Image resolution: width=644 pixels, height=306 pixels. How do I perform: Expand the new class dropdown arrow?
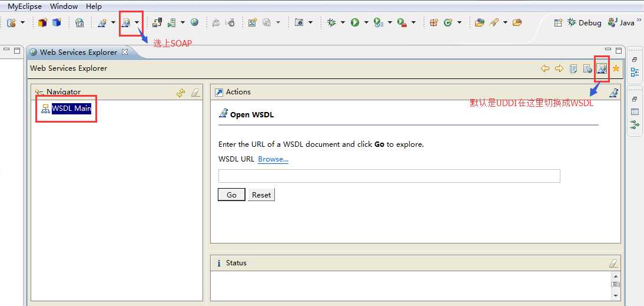pos(459,22)
